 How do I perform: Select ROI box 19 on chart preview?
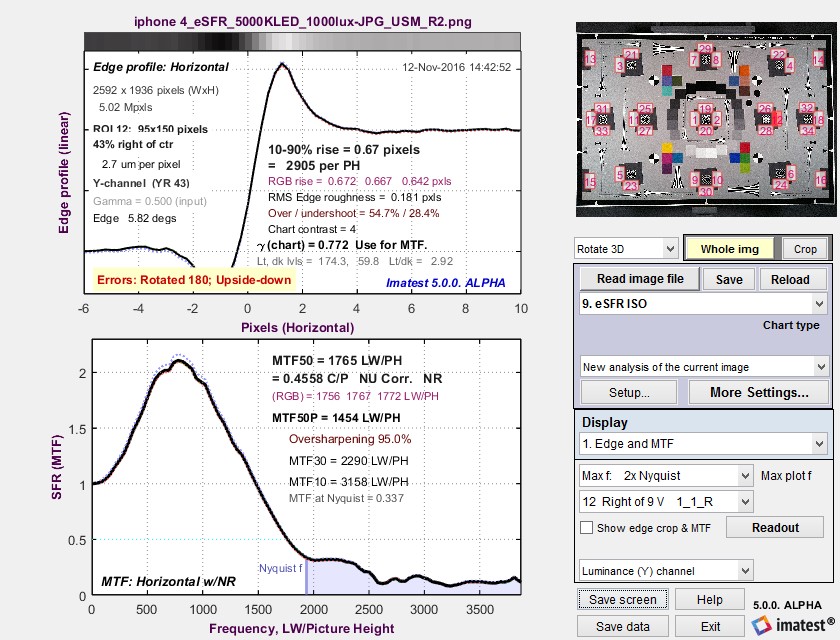tap(706, 109)
